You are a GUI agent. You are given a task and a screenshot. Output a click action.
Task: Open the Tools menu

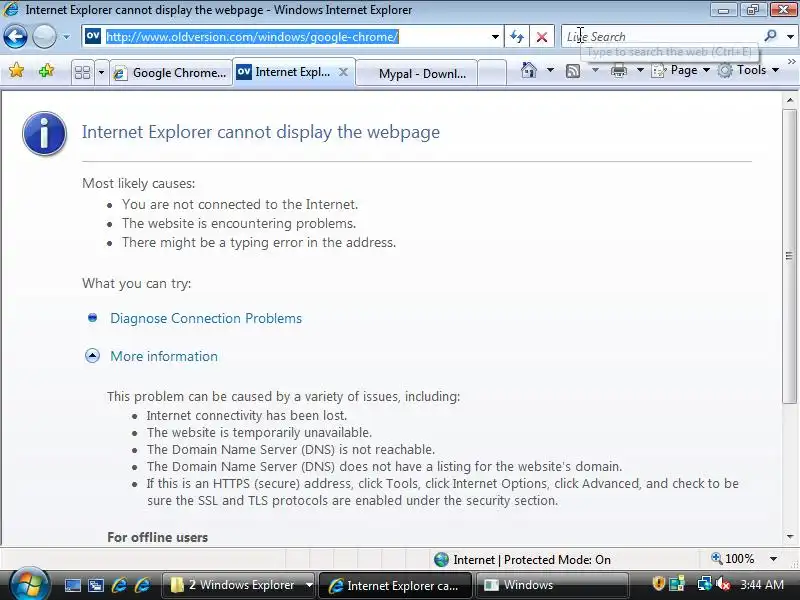[748, 70]
